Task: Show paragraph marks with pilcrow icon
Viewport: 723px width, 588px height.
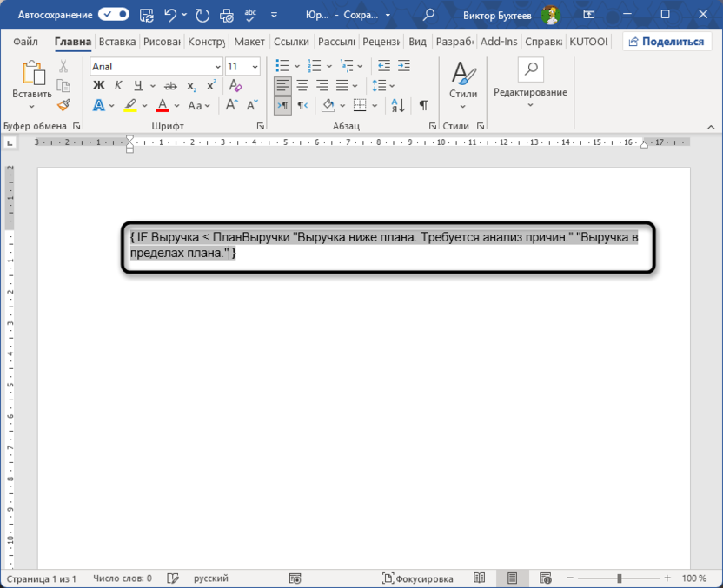Action: pyautogui.click(x=423, y=105)
